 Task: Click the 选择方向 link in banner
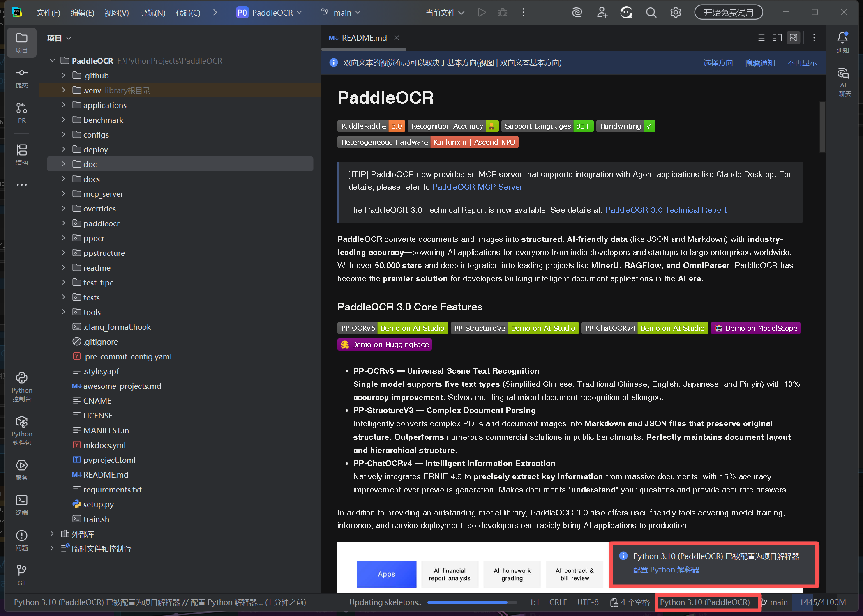(x=718, y=63)
